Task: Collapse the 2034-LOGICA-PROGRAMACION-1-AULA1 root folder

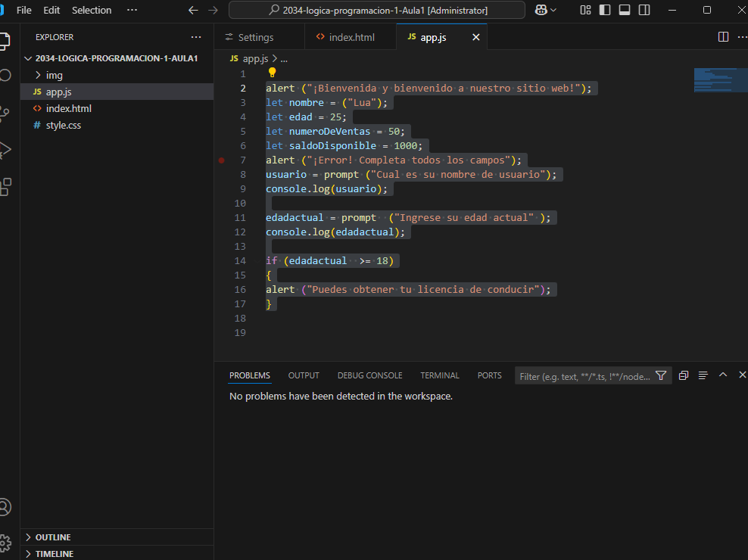Action: pyautogui.click(x=28, y=58)
